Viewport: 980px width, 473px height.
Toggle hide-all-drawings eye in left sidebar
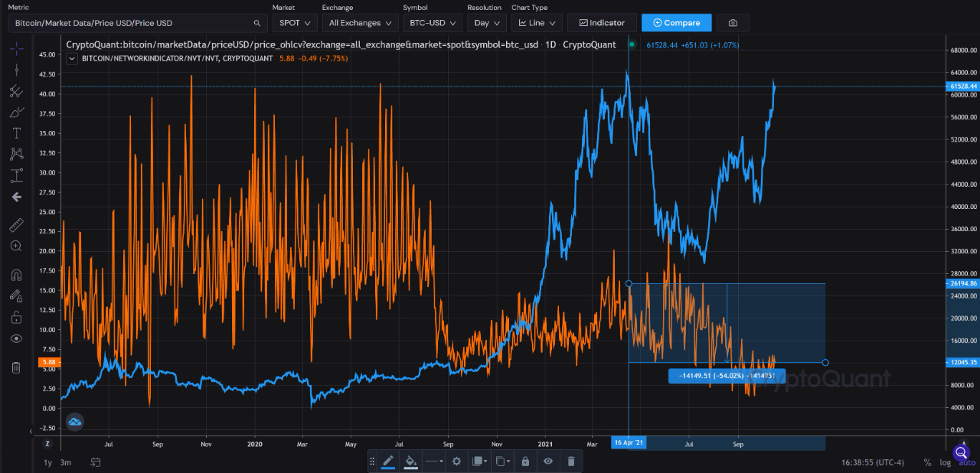16,338
